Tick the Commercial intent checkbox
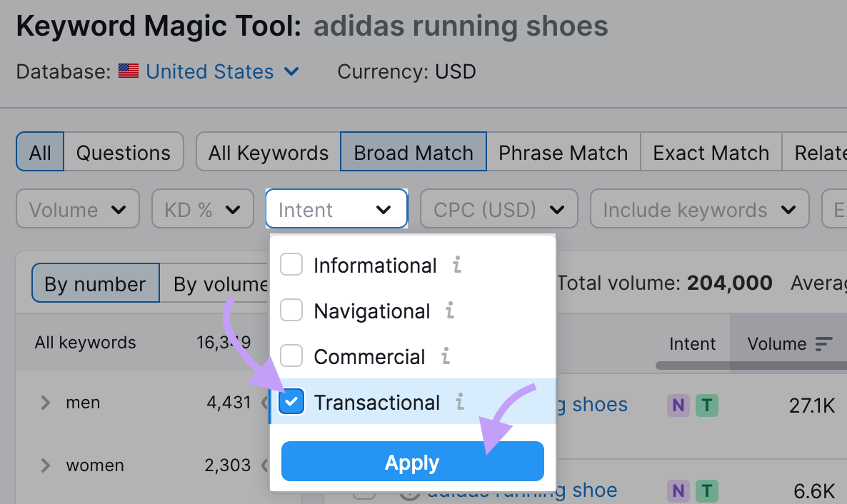 click(x=291, y=356)
